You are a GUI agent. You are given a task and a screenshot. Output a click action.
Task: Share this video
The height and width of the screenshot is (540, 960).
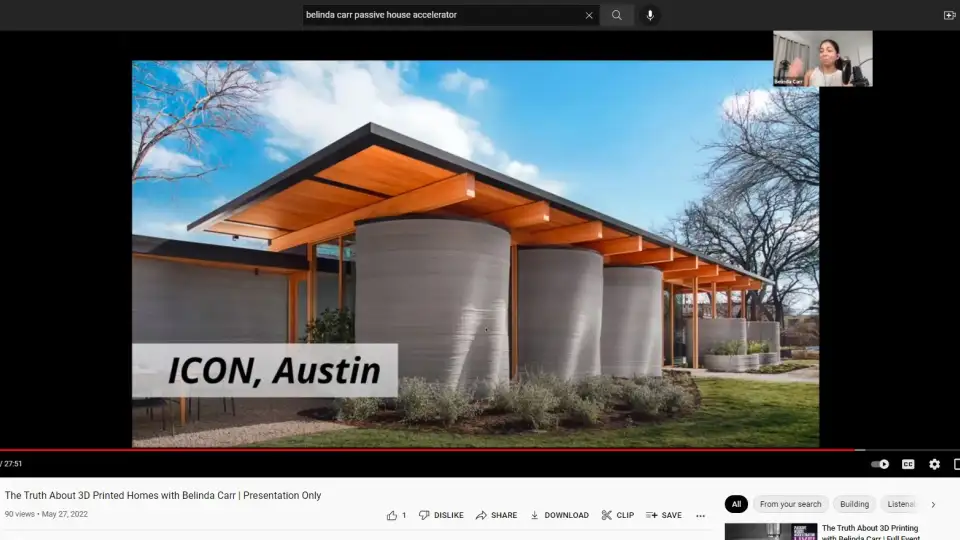tap(496, 515)
